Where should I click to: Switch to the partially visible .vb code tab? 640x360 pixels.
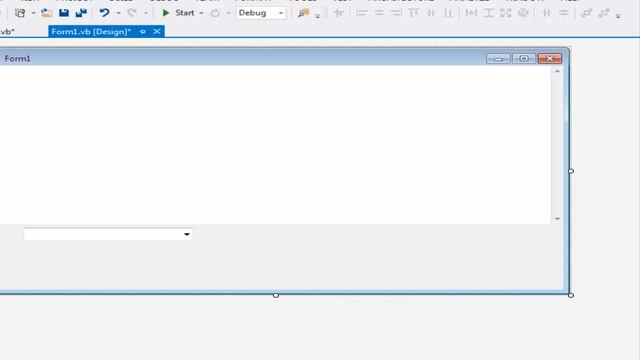(x=7, y=31)
